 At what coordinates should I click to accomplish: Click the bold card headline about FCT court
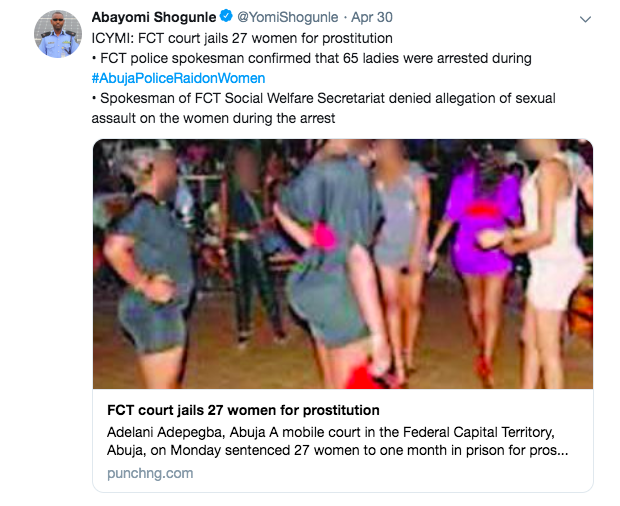coord(243,410)
